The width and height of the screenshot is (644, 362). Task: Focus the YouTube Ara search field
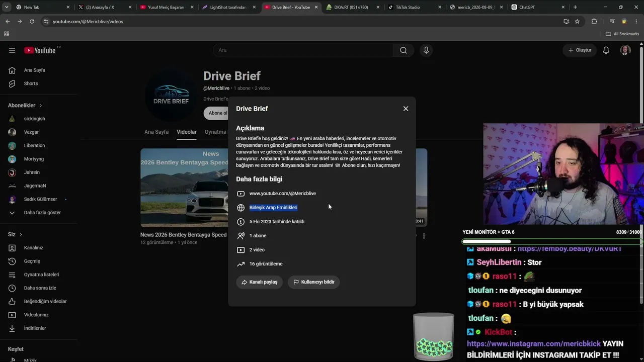[x=303, y=50]
